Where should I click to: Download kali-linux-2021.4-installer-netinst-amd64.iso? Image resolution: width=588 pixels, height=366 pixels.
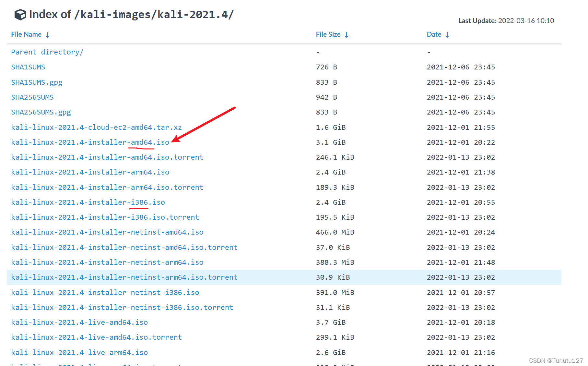point(107,232)
